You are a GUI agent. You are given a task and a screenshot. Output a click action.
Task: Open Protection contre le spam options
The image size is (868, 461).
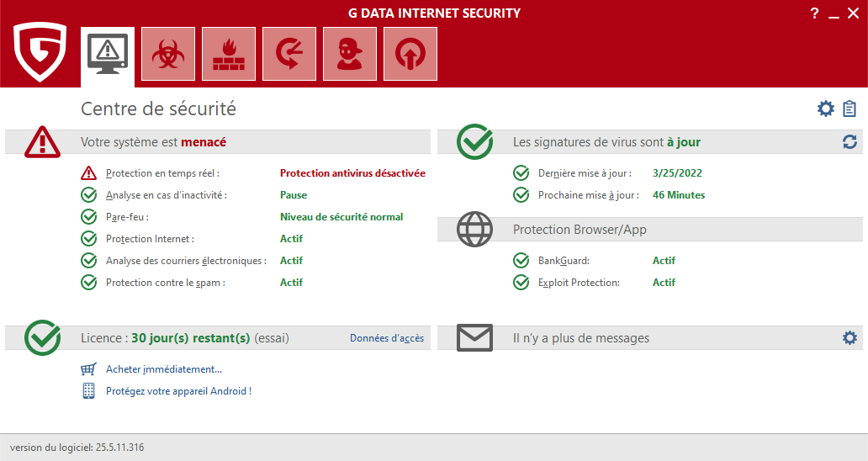[x=166, y=283]
